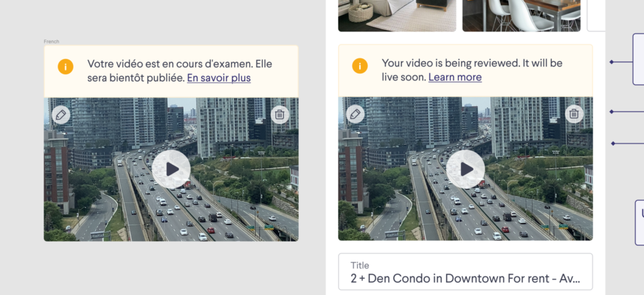644x295 pixels.
Task: Click the trash icon on English video
Action: (574, 114)
